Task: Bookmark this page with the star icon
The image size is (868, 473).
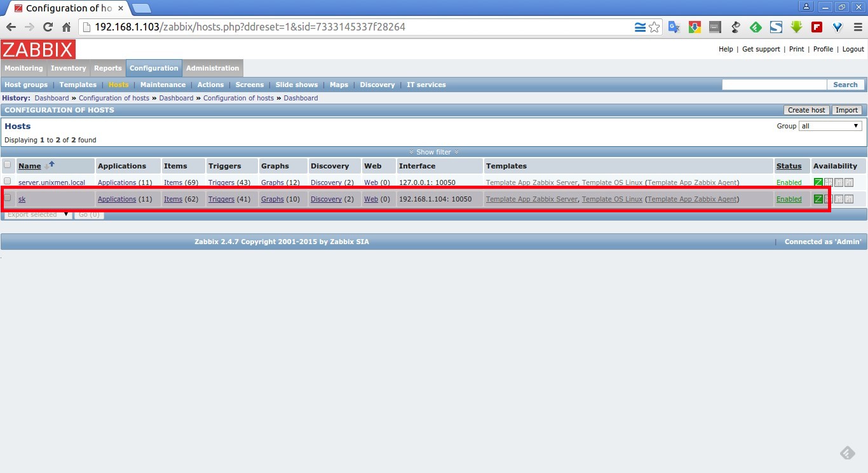Action: pos(654,27)
